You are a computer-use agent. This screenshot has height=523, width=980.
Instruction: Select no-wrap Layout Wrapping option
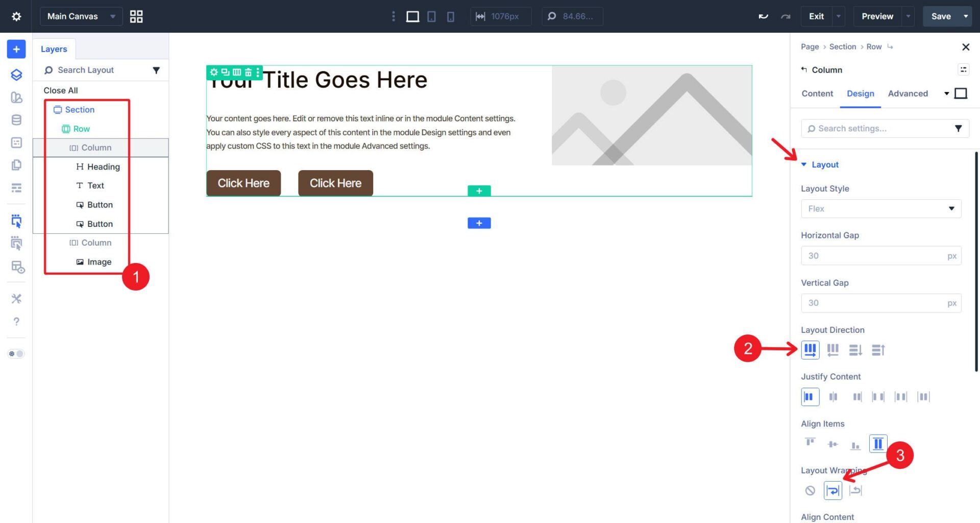810,490
